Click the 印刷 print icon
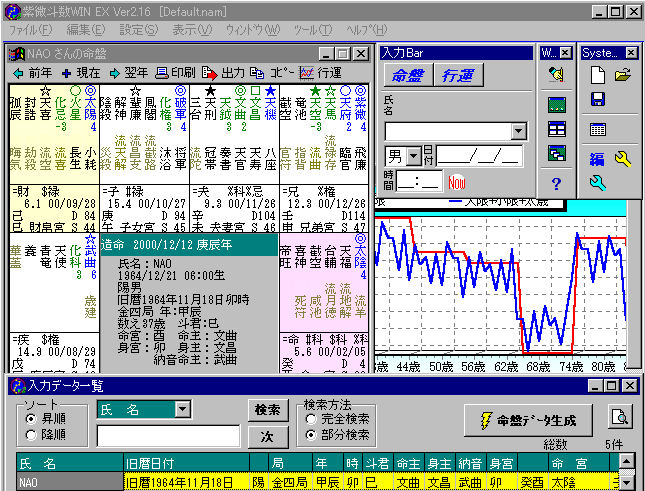Image resolution: width=645 pixels, height=491 pixels. [162, 73]
